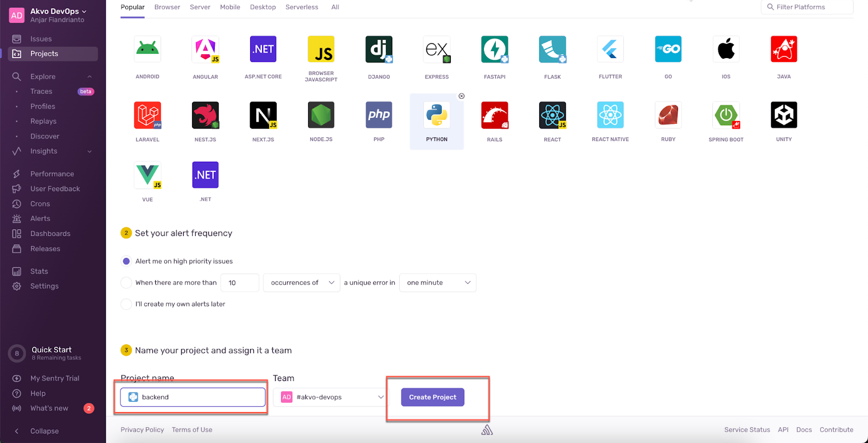
Task: Open the occurrences of dropdown
Action: coord(302,283)
